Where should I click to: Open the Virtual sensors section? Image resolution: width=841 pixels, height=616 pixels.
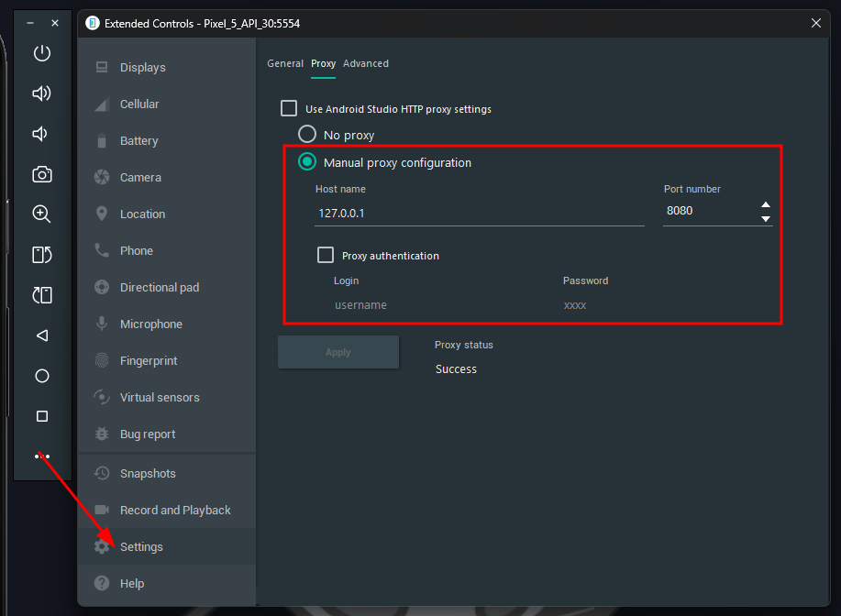tap(160, 398)
